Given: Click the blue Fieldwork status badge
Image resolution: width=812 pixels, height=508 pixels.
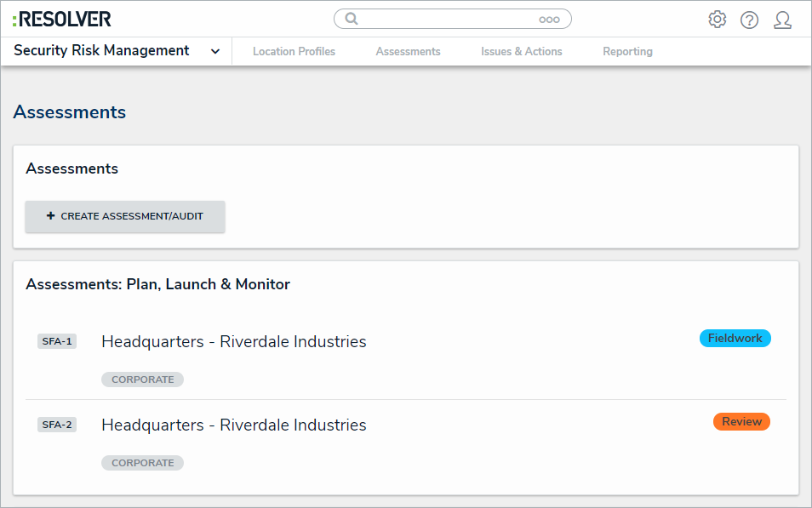Looking at the screenshot, I should (x=735, y=338).
